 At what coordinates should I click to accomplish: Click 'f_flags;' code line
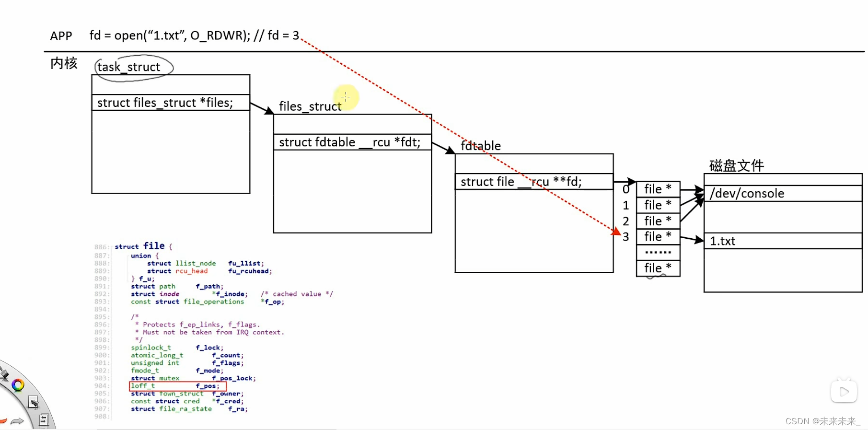(187, 363)
